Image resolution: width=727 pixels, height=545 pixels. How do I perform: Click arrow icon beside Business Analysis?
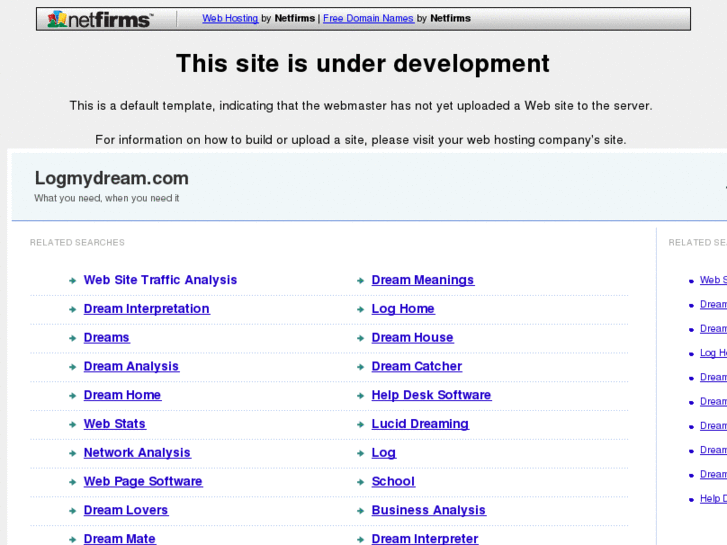pyautogui.click(x=360, y=511)
